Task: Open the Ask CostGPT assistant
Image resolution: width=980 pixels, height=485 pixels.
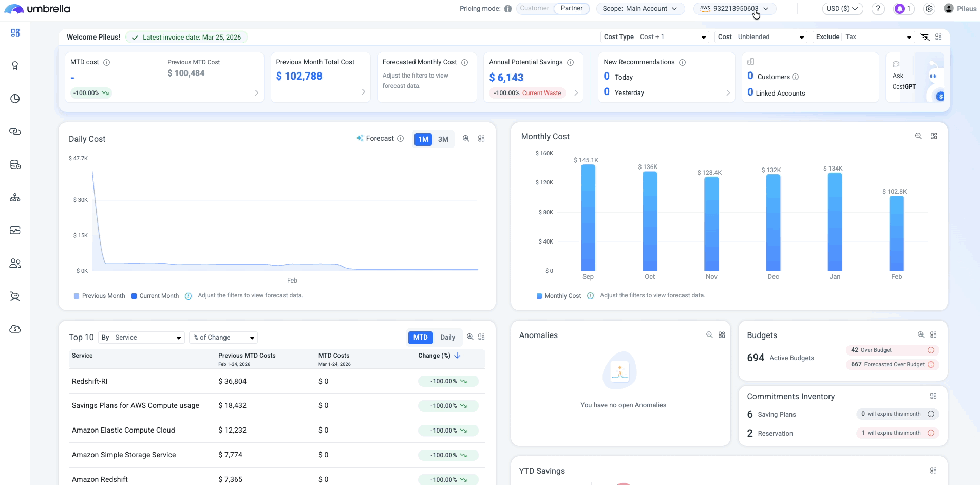Action: [904, 81]
